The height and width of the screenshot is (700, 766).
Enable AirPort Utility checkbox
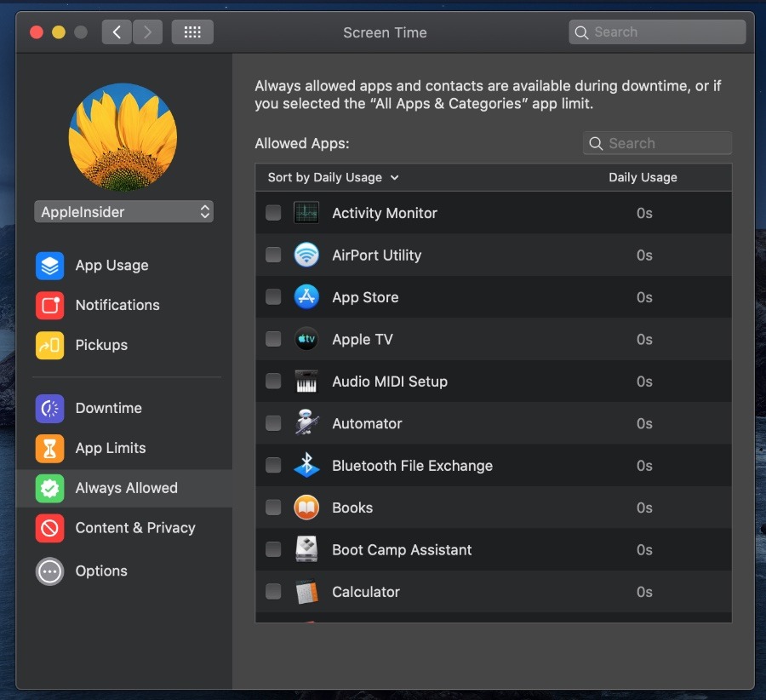tap(273, 255)
